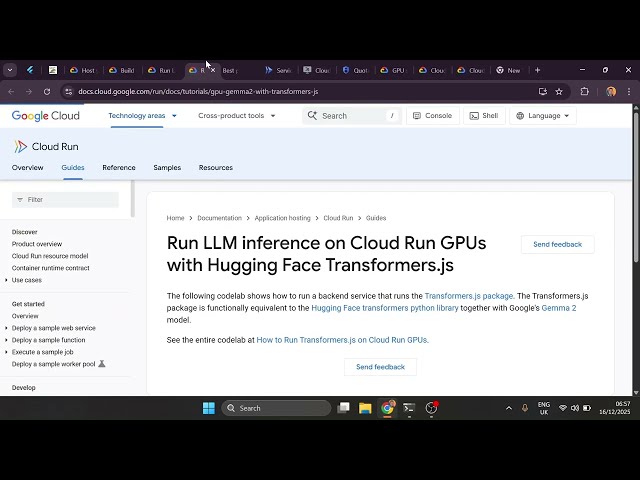The image size is (640, 480).
Task: Go forward to next page
Action: 29,91
